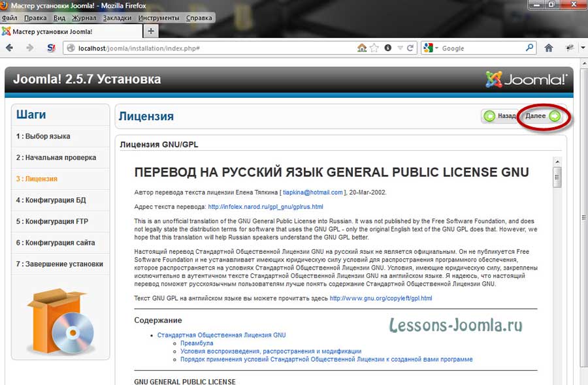Open the infolex.narod.ru gplrus.html link
Image resolution: width=588 pixels, height=385 pixels.
(x=265, y=207)
